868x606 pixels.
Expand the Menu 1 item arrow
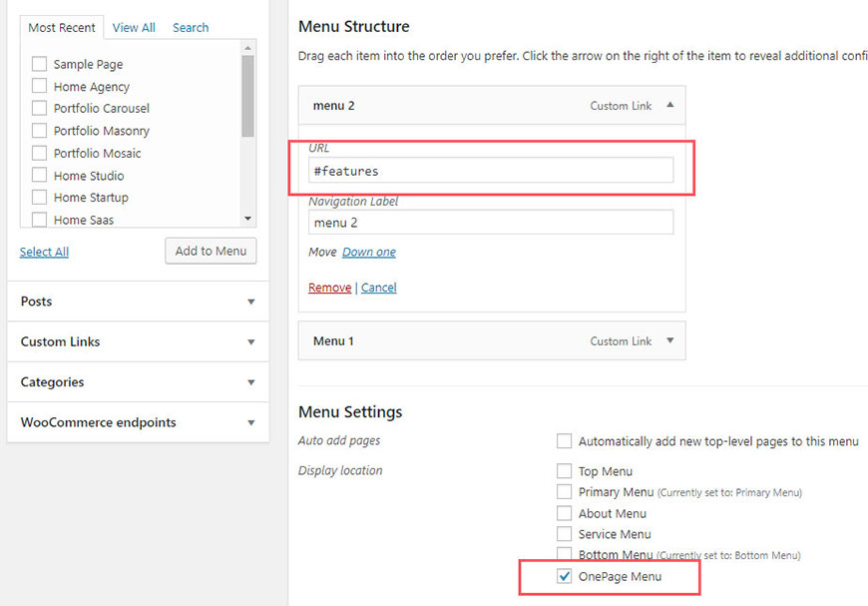point(669,340)
